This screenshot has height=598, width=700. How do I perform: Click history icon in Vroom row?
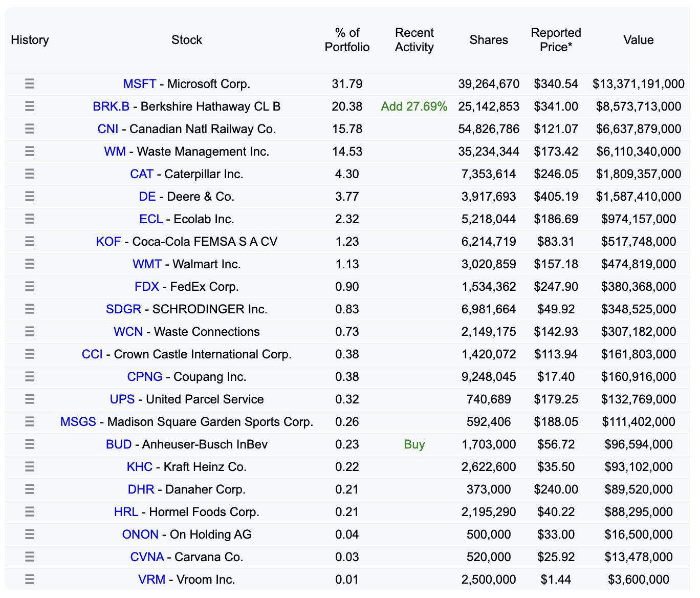(x=30, y=580)
